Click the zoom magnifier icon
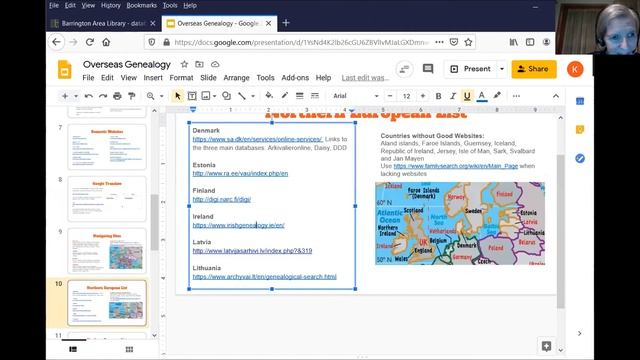Screen dimensions: 640x360 (150, 96)
